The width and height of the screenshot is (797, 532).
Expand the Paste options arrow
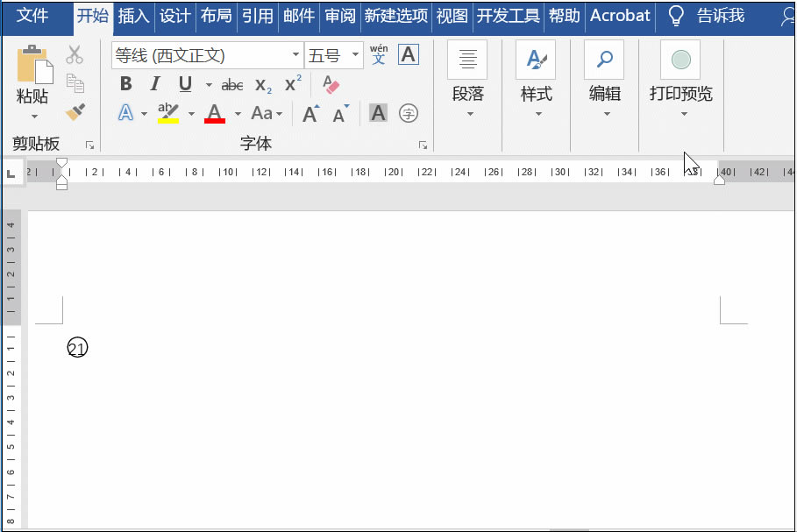tap(34, 117)
